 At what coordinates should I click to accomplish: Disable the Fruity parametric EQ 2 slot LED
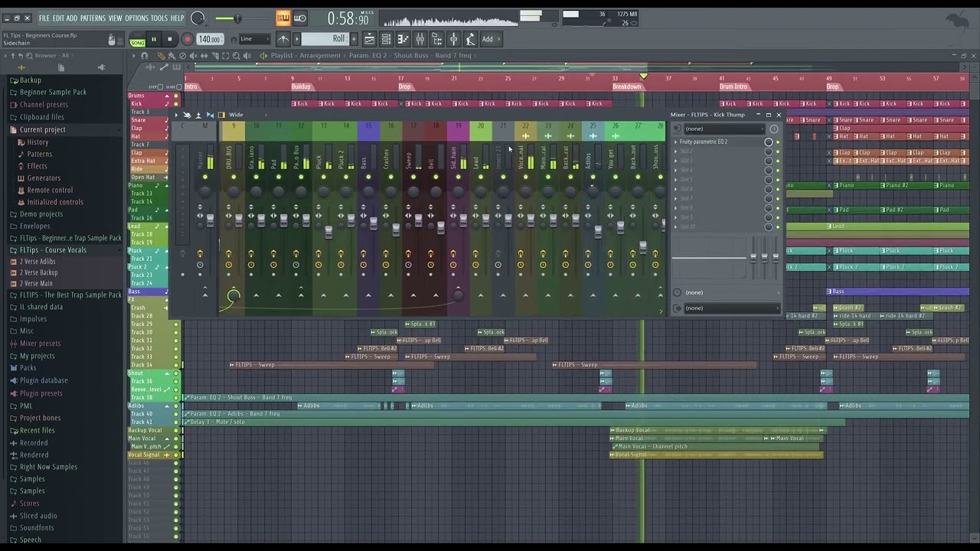[778, 142]
